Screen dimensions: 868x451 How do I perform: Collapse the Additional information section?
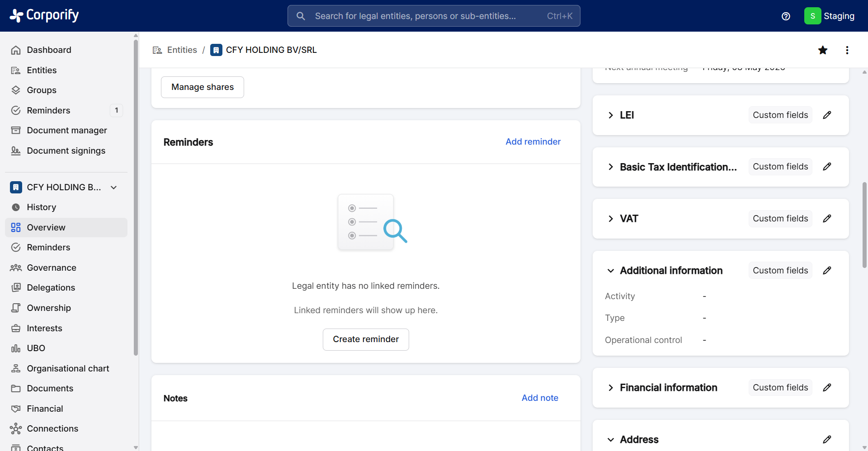click(x=611, y=271)
